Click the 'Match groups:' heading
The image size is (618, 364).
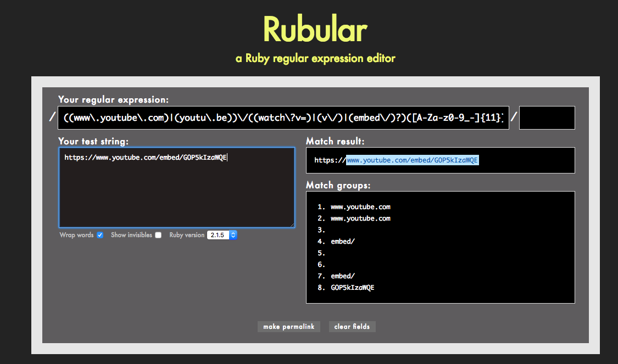coord(338,185)
